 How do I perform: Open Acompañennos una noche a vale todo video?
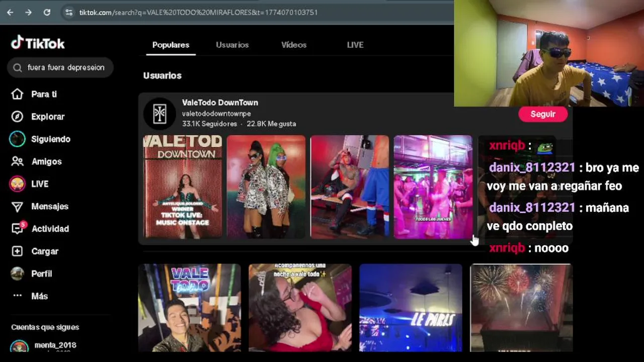click(300, 308)
